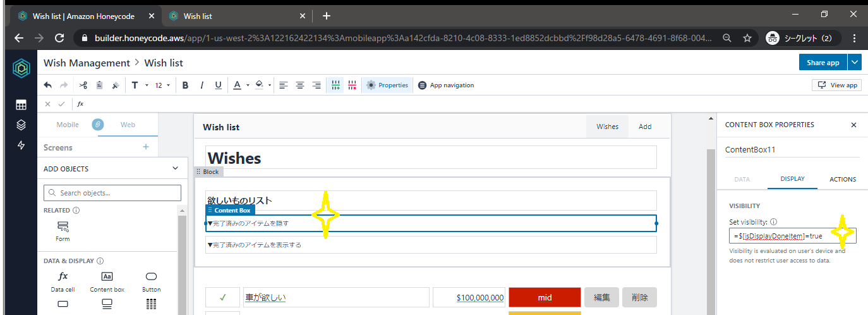Show info for RELATED section
This screenshot has width=868, height=315.
(x=76, y=210)
